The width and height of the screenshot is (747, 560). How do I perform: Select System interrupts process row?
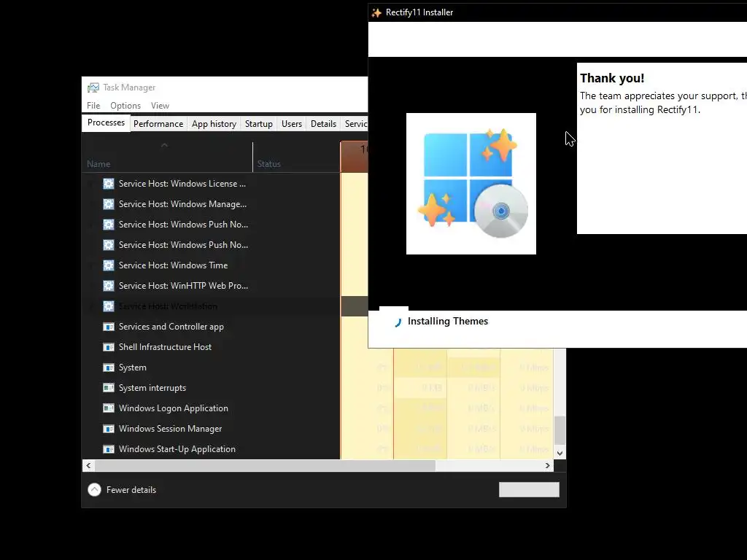[x=318, y=388]
